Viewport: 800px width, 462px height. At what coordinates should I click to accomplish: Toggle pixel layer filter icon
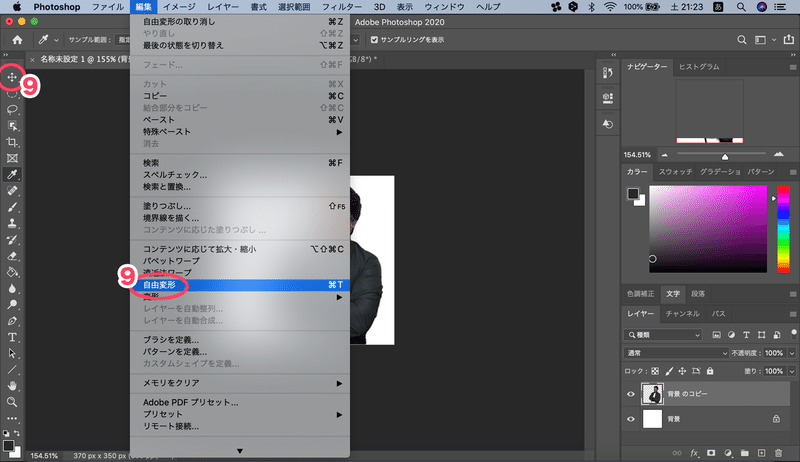[x=717, y=335]
